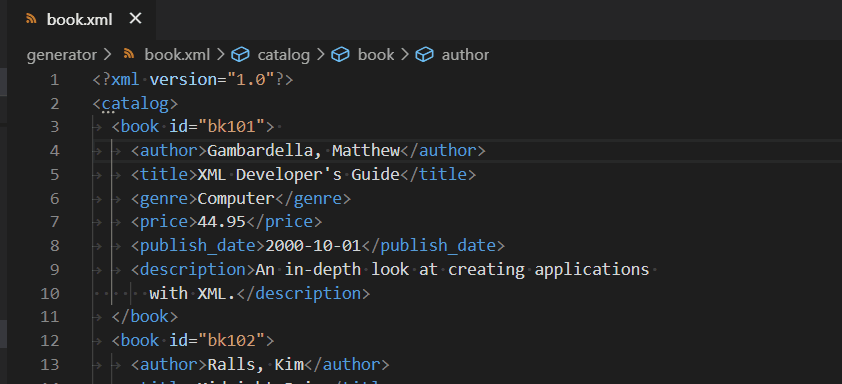Click line number 12 in gutter
The width and height of the screenshot is (842, 384).
pyautogui.click(x=50, y=340)
